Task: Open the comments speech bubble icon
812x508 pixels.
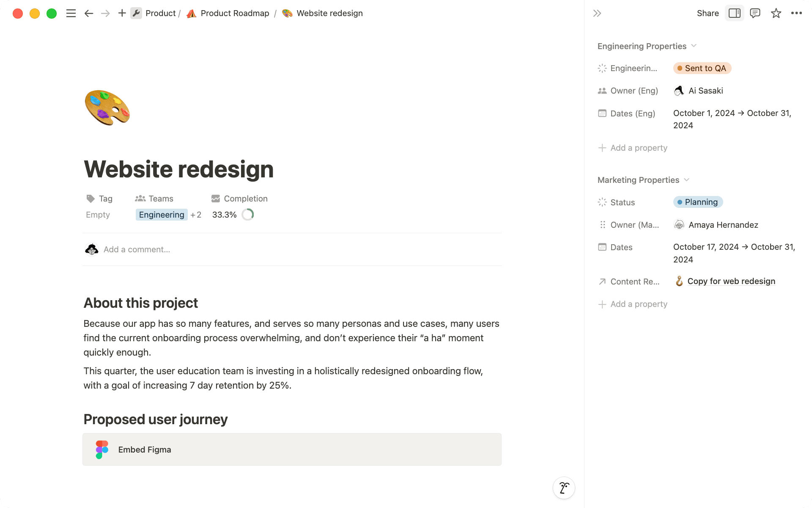Action: tap(755, 13)
